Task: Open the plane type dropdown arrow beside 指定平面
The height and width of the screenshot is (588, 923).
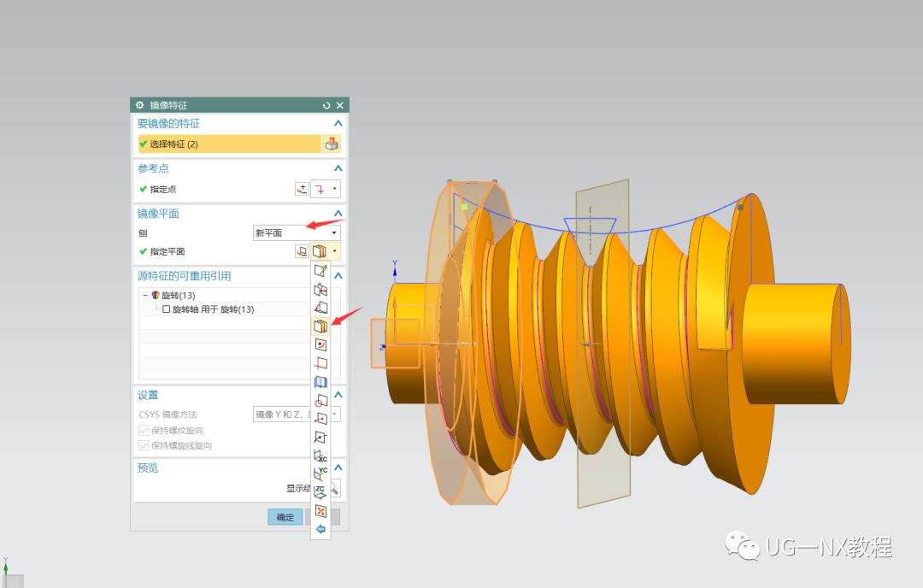Action: [x=334, y=251]
